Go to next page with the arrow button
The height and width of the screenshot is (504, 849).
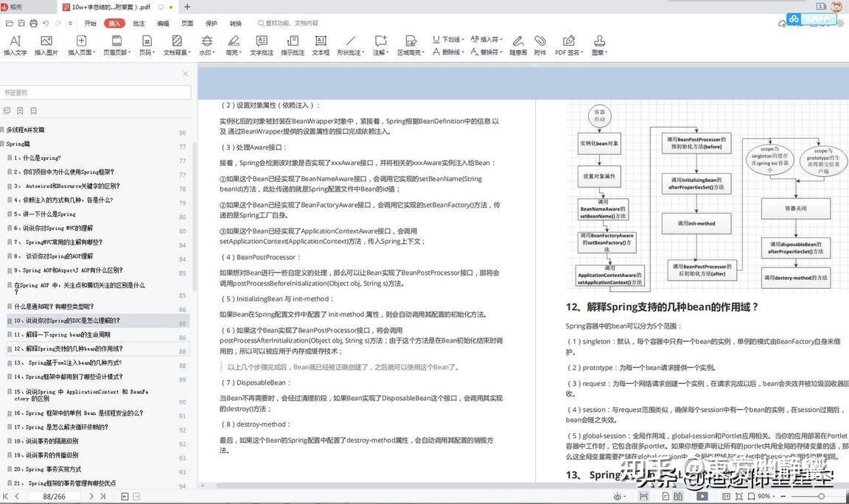click(91, 496)
